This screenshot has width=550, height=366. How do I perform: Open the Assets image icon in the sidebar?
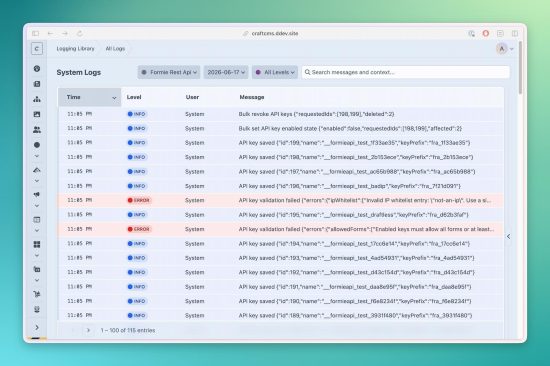click(x=37, y=114)
